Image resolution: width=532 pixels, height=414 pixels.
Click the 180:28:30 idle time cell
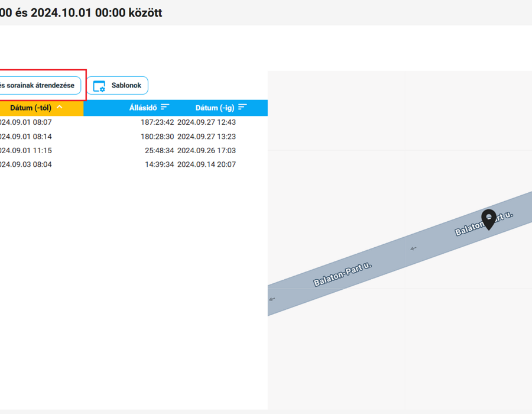(157, 137)
